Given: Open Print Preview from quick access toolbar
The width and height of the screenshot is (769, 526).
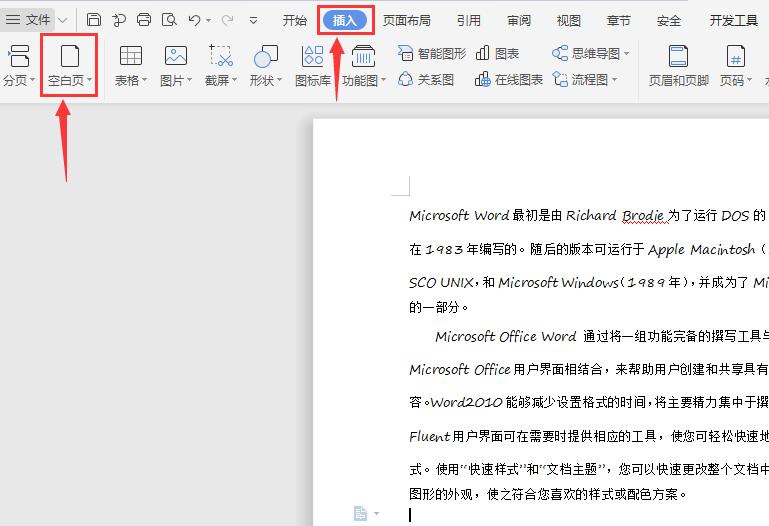Looking at the screenshot, I should coord(169,20).
